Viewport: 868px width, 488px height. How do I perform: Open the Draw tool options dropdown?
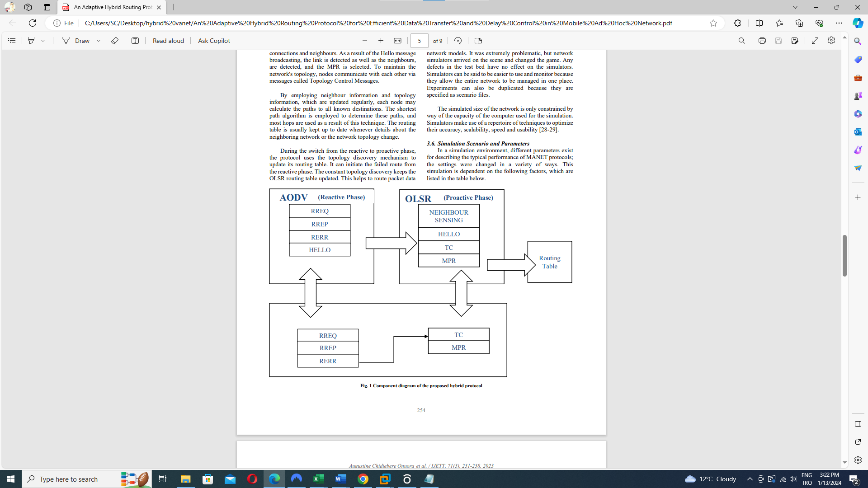(x=99, y=41)
